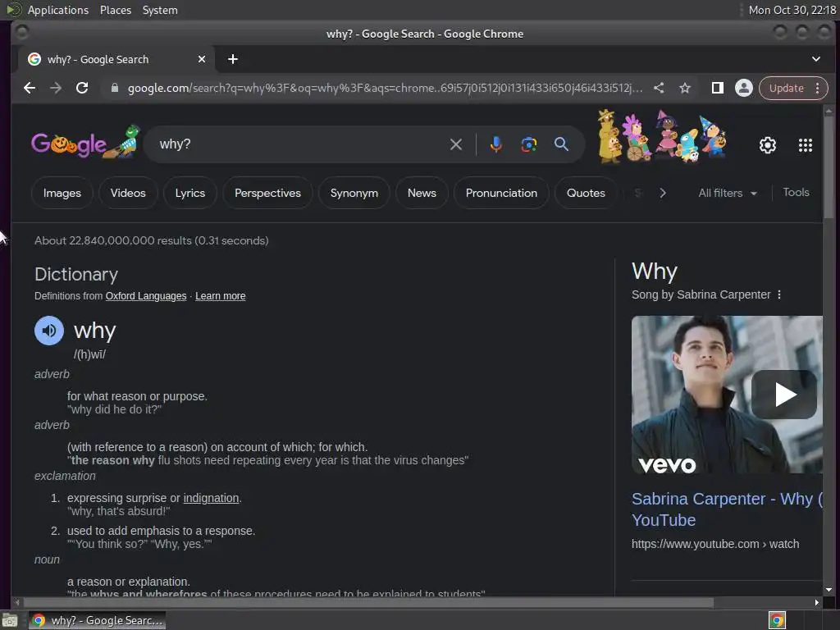Open the Applications menu

(x=58, y=10)
